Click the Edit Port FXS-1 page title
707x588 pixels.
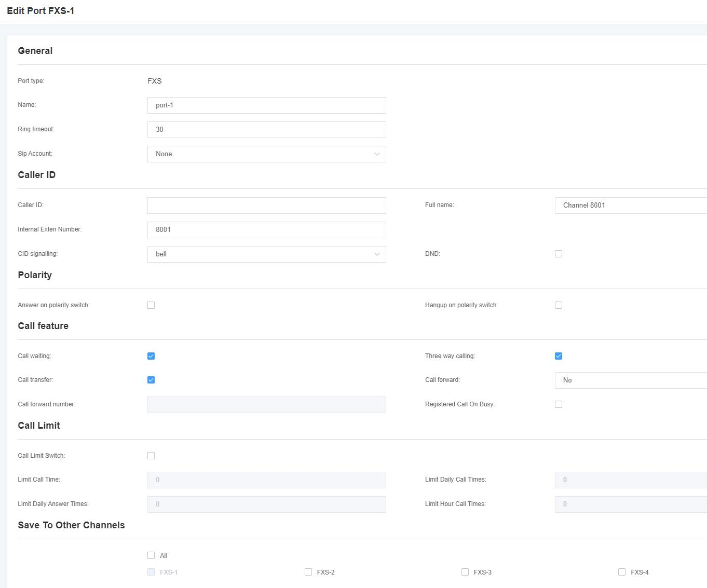[40, 11]
